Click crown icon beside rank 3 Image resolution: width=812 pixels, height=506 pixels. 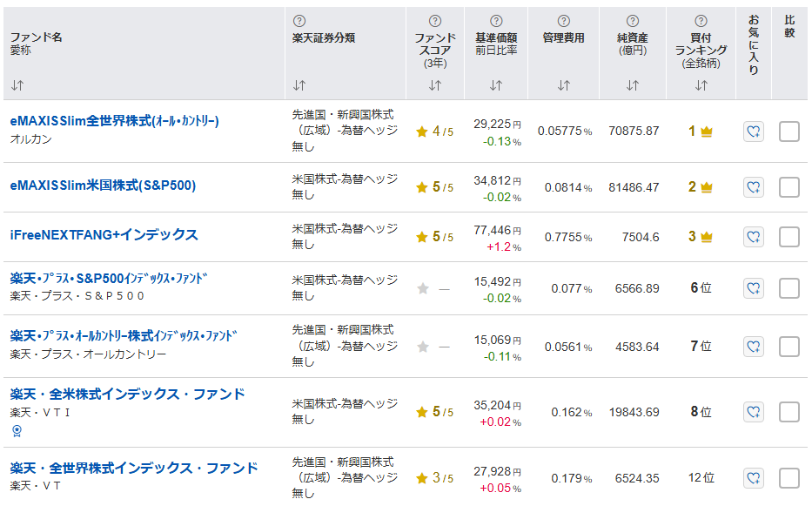[x=707, y=237]
